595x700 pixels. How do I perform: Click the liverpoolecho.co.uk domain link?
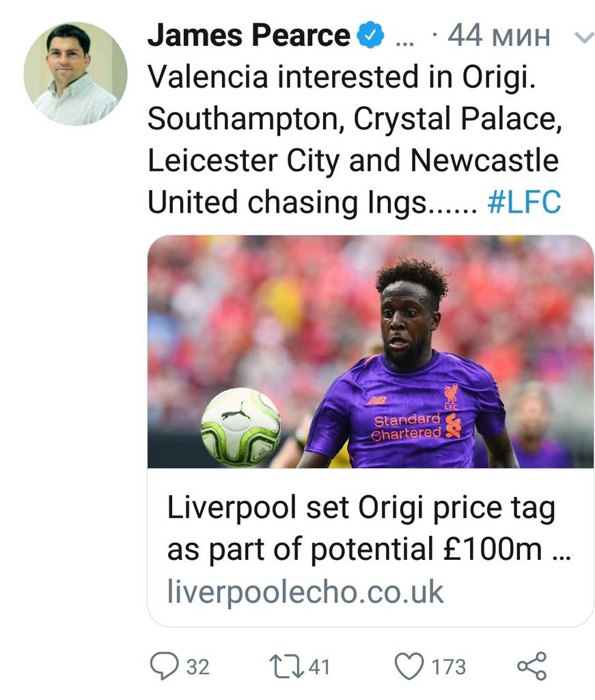click(305, 591)
